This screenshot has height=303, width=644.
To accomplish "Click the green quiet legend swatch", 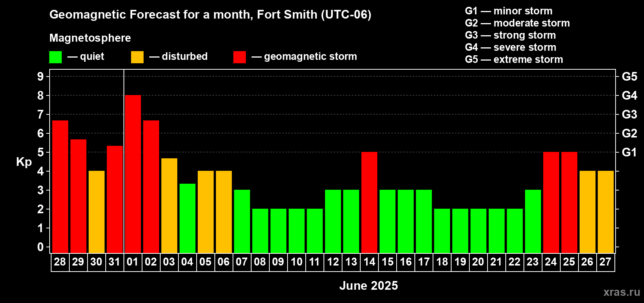I will pyautogui.click(x=55, y=57).
